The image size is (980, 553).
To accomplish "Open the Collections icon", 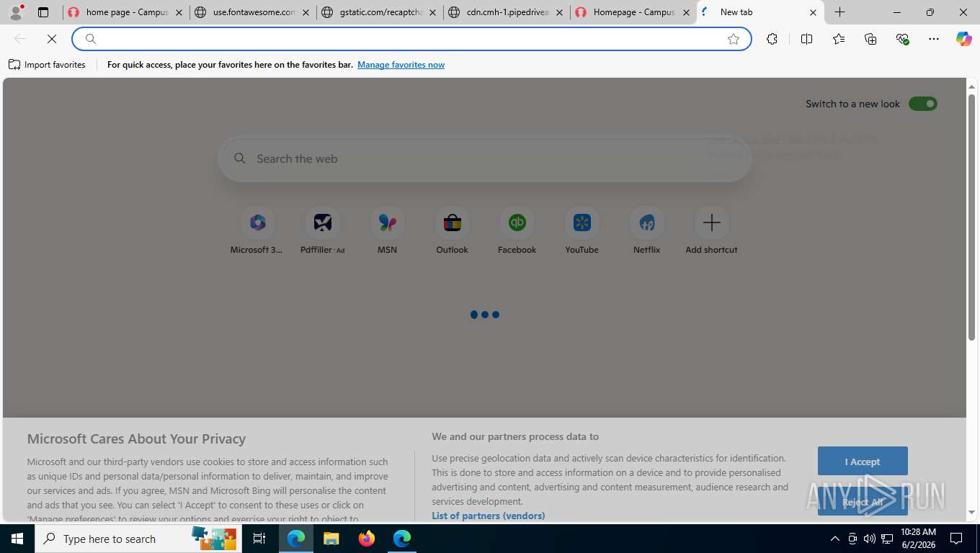I will [x=870, y=39].
